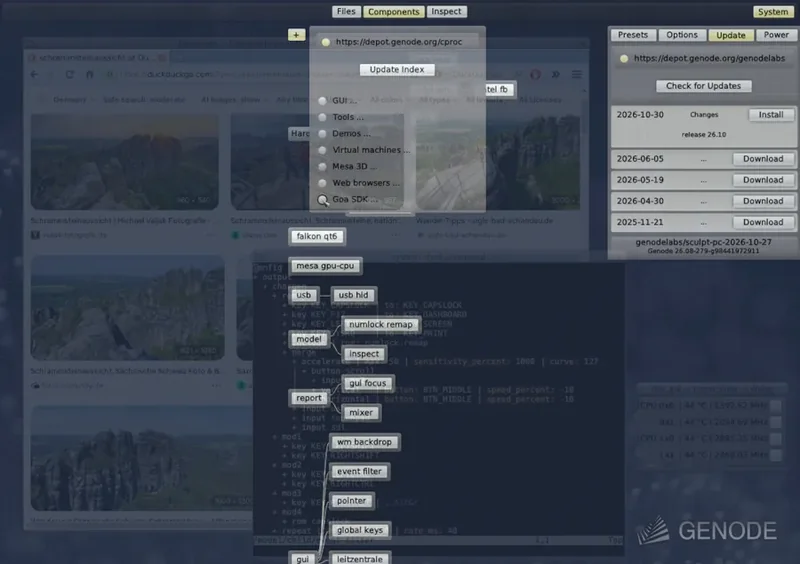800x564 pixels.
Task: Expand the dots next to 2026-05-19
Action: (704, 181)
